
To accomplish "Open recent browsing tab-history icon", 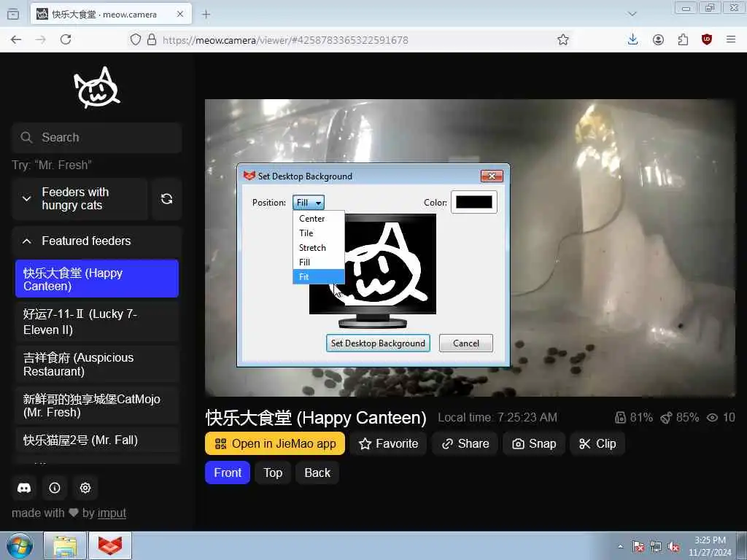I will (x=13, y=15).
